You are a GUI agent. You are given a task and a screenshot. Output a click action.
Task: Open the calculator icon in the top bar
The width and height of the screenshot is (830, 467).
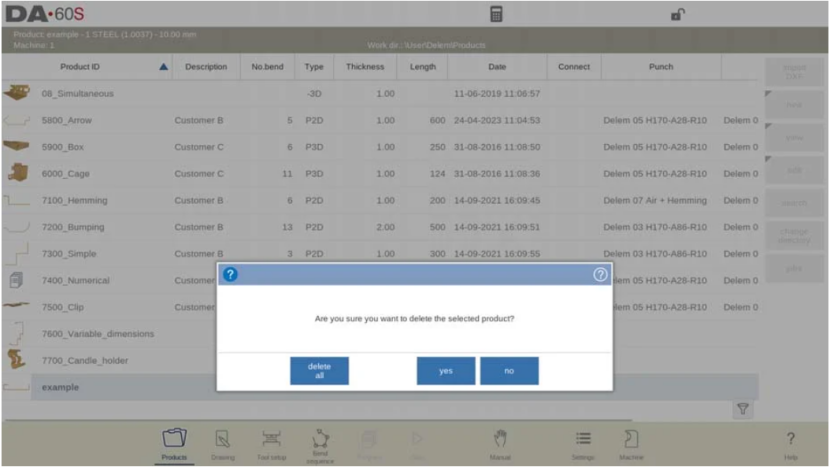pos(496,15)
